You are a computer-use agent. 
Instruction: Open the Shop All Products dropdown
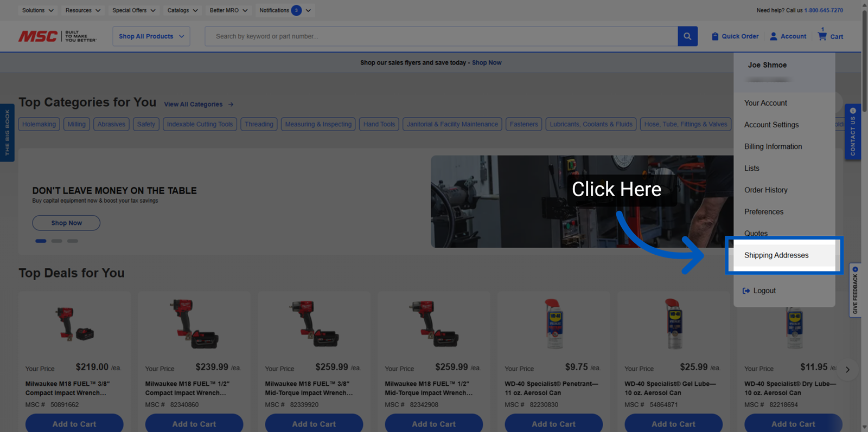click(151, 36)
